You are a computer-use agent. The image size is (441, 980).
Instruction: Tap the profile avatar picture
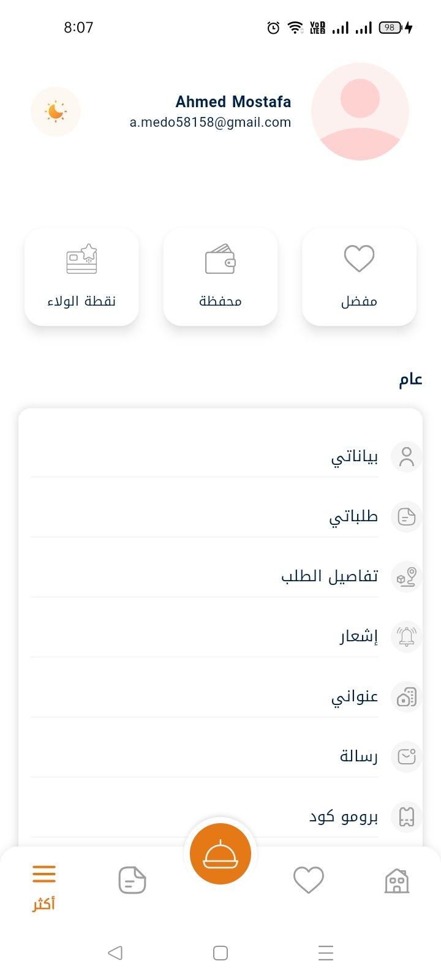point(360,111)
